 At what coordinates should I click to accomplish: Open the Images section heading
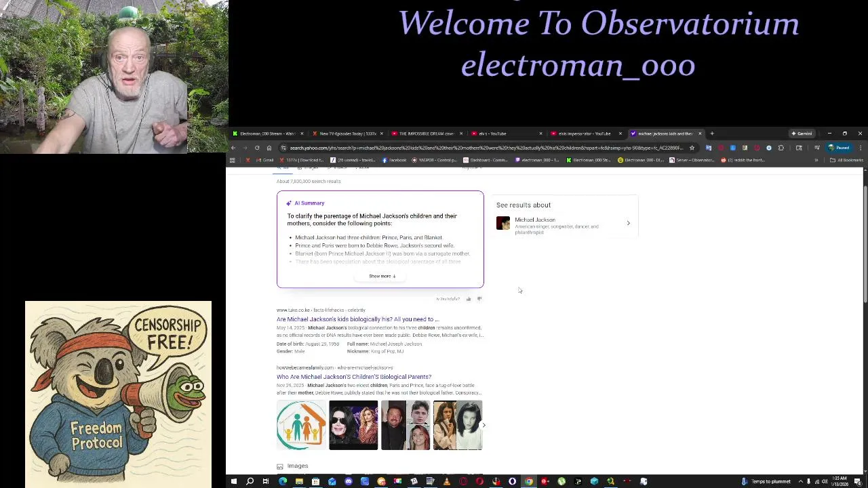point(297,466)
